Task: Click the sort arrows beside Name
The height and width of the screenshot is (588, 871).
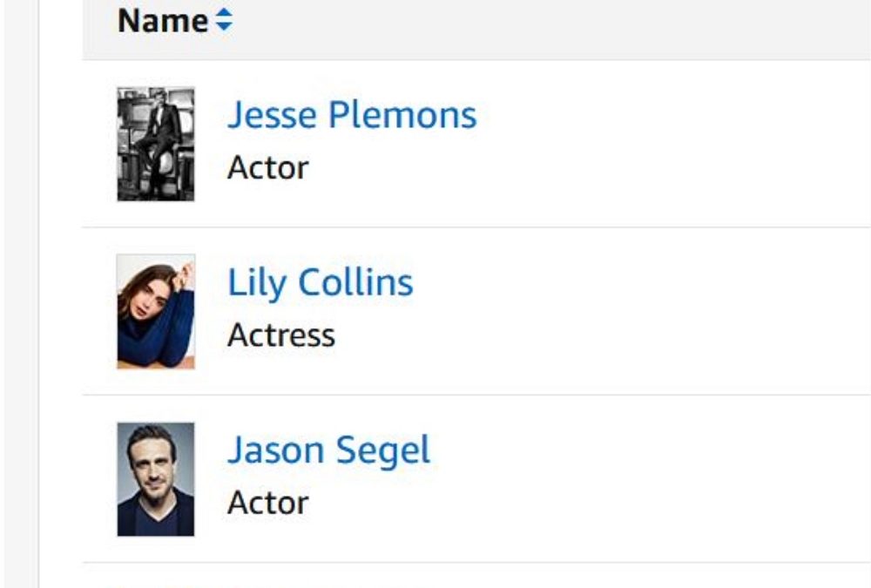Action: [x=224, y=21]
